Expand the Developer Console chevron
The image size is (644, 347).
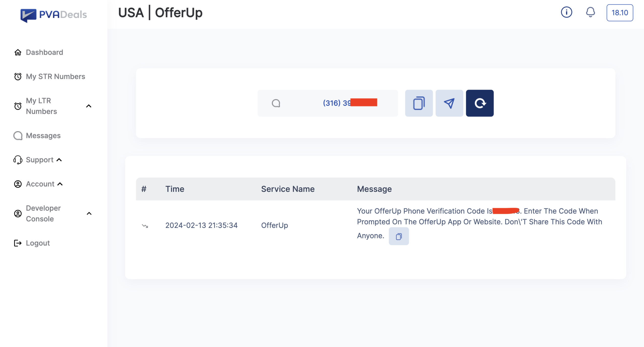coord(89,214)
